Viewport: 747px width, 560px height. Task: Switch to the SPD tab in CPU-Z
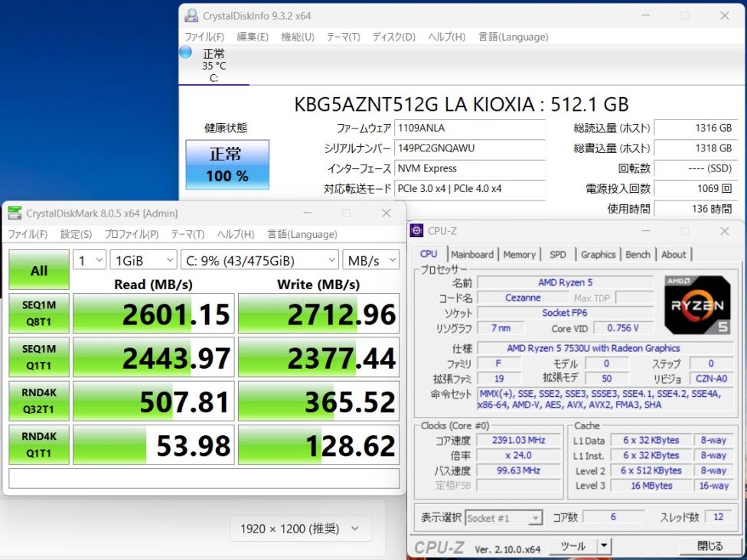click(558, 254)
